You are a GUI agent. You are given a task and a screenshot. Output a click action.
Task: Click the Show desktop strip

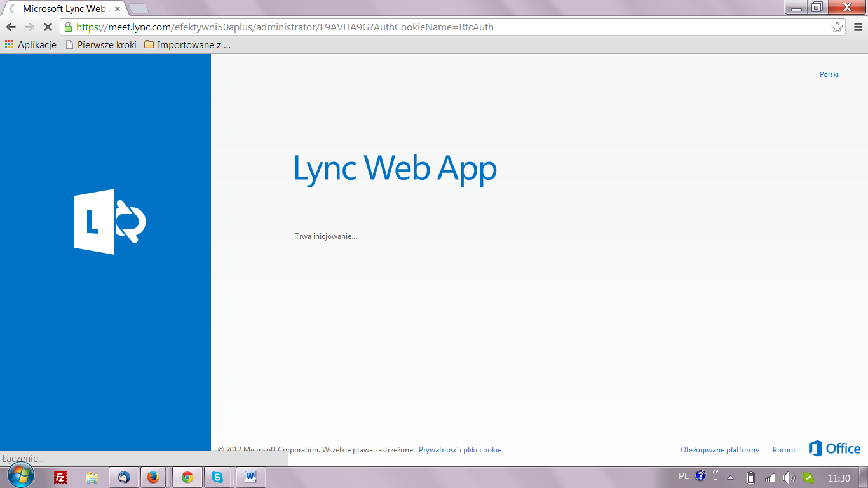pyautogui.click(x=864, y=478)
